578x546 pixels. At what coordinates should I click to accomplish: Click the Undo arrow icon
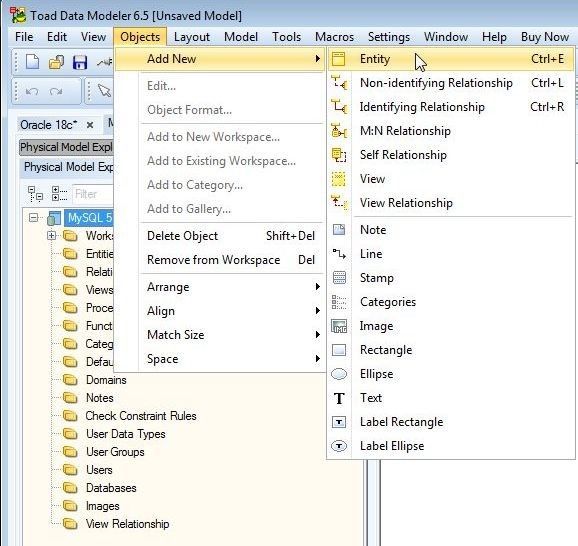tap(32, 91)
